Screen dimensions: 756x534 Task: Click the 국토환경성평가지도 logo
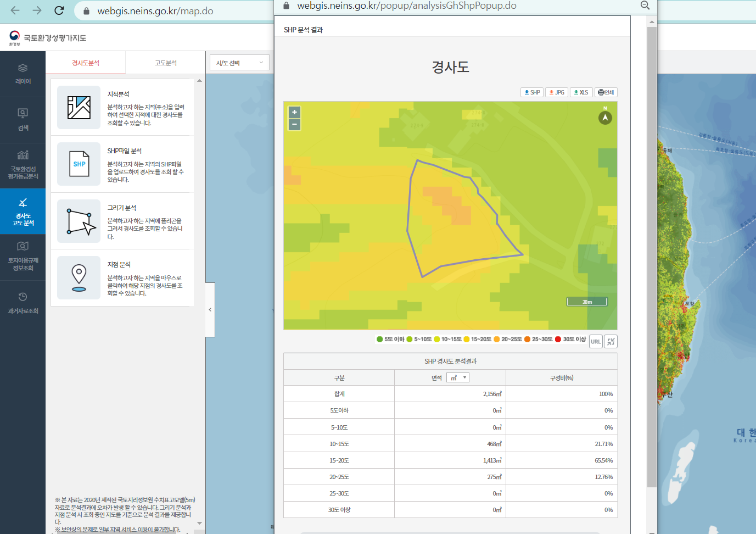point(48,38)
